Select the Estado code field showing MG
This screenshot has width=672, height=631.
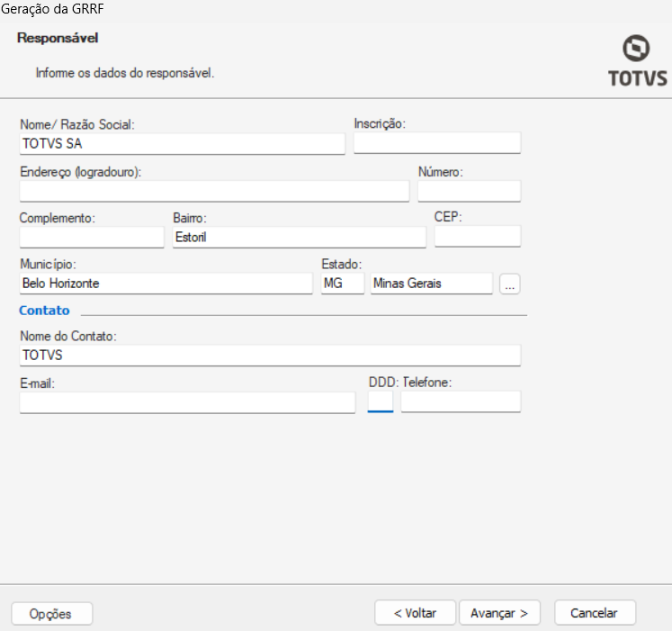pos(343,284)
